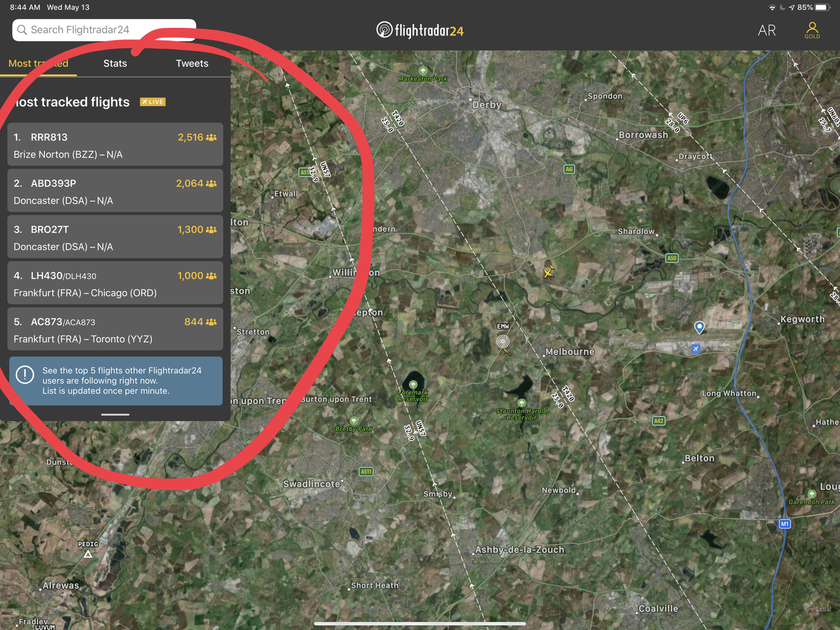Click the Staunton Harold Reservoir marker
Viewport: 840px width, 630px height.
tap(521, 403)
